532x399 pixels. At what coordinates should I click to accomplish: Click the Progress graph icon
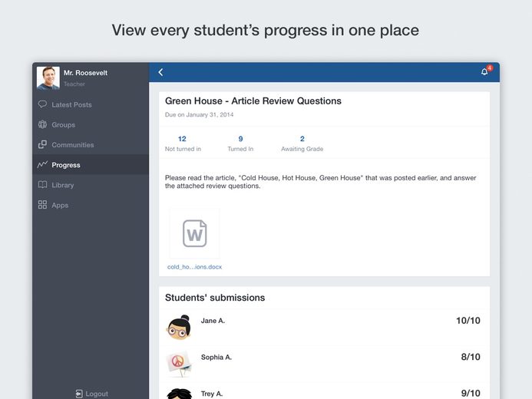pos(42,165)
